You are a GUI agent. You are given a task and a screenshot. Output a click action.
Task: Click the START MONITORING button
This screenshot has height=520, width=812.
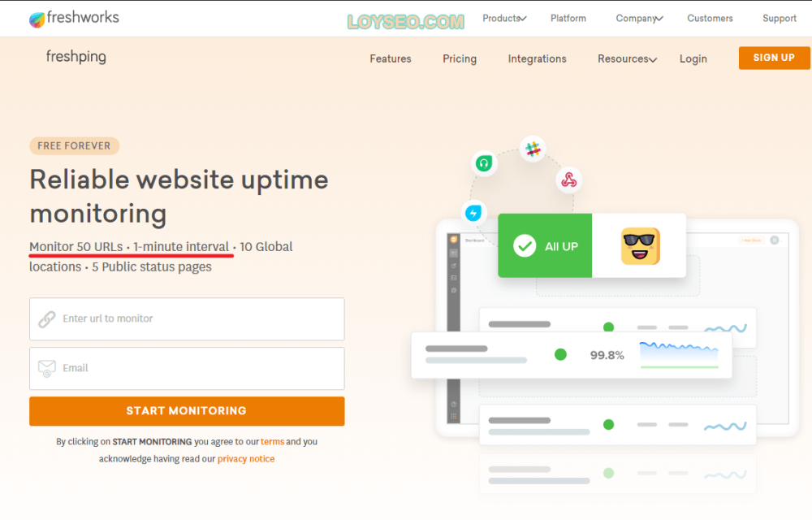[x=187, y=411]
